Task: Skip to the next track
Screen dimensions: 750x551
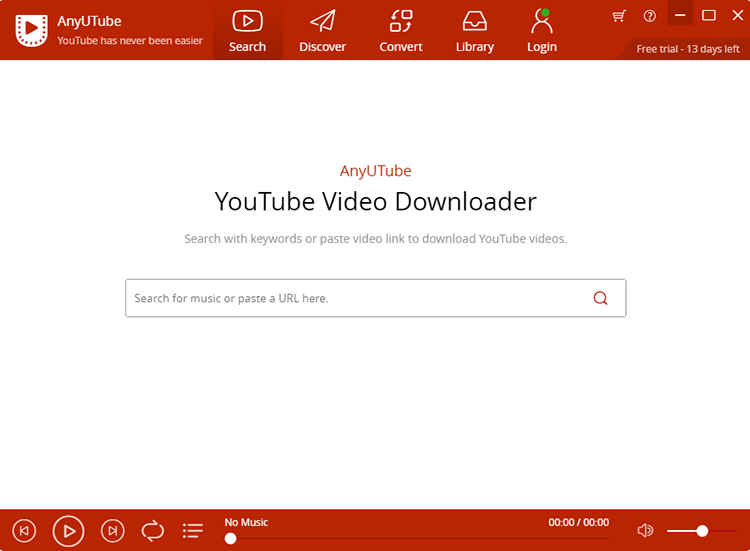Action: click(112, 530)
